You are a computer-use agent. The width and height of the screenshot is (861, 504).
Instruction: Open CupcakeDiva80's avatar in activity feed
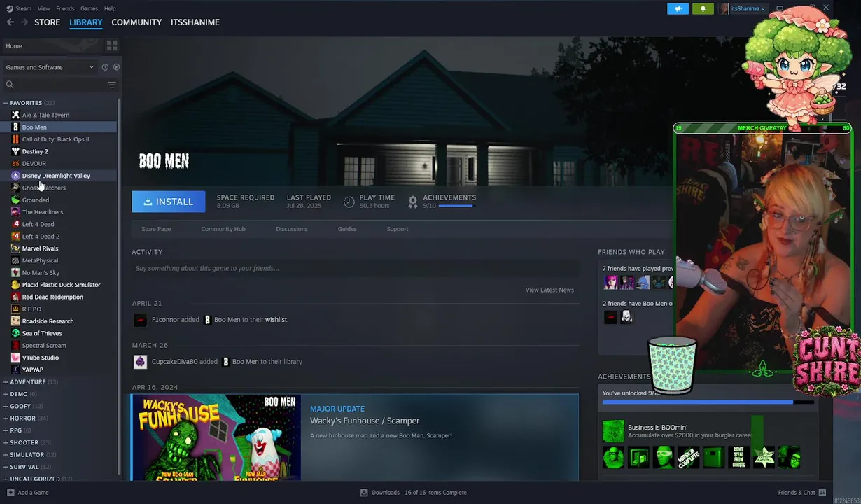coord(140,362)
